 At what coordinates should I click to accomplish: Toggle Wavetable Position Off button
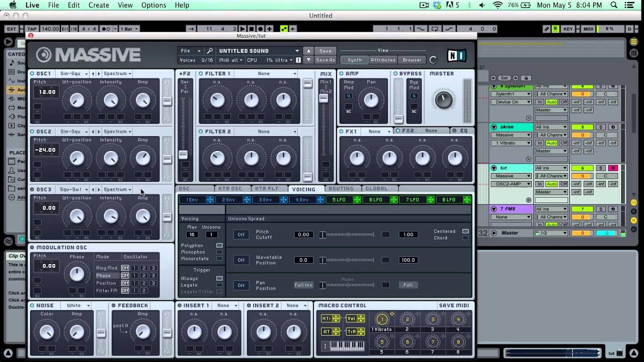pyautogui.click(x=241, y=260)
